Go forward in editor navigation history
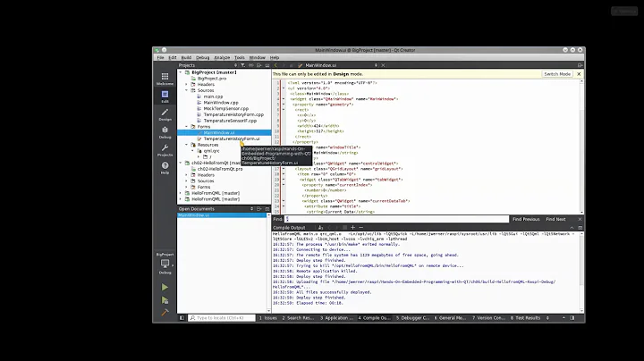This screenshot has height=361, width=644. point(284,65)
